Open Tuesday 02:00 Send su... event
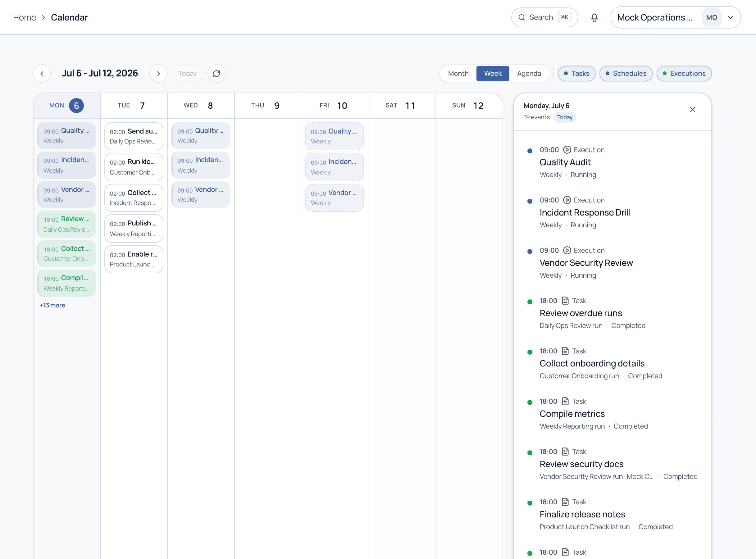The width and height of the screenshot is (756, 559). click(x=134, y=136)
